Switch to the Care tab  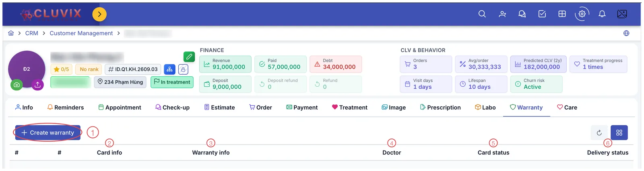tap(567, 108)
